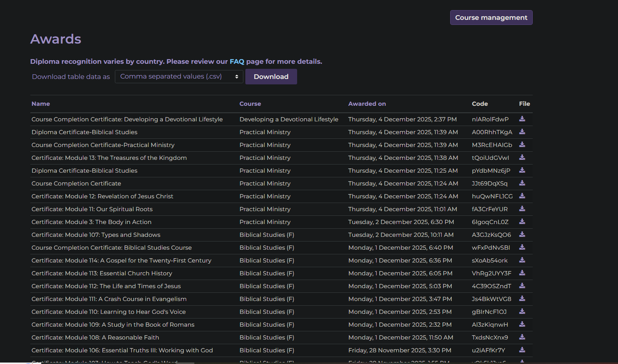Image resolution: width=618 pixels, height=364 pixels.
Task: Download file for code A0ORhhTKgA
Action: [x=522, y=132]
